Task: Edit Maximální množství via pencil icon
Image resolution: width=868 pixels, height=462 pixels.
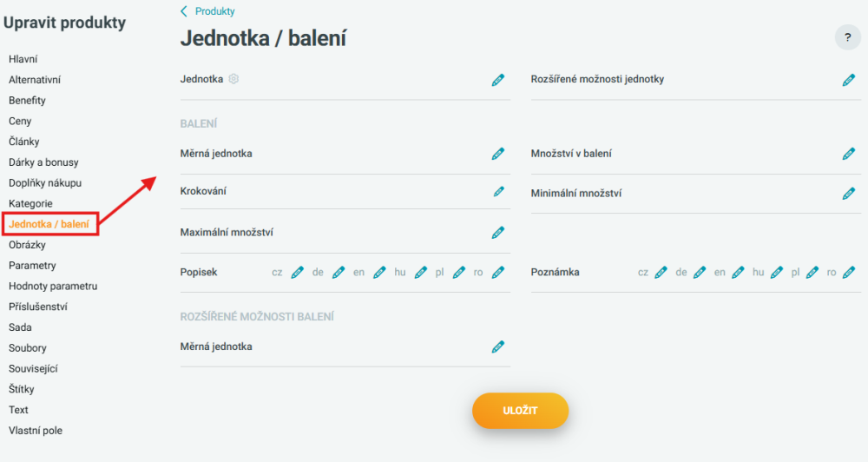Action: tap(498, 233)
